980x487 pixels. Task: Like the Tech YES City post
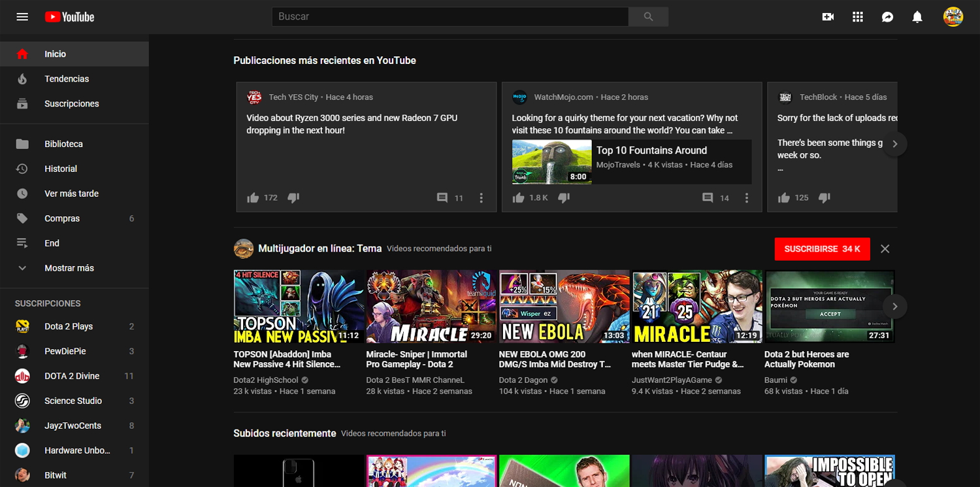253,197
